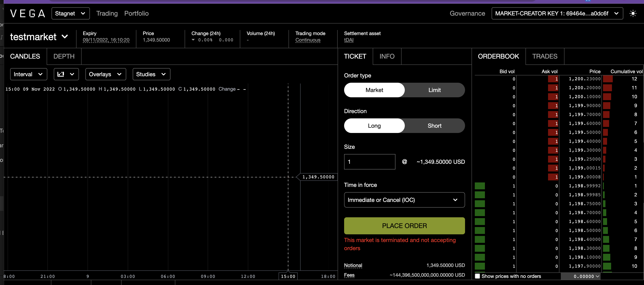
Task: Open the TRADES tab in the orderbook
Action: [x=545, y=56]
